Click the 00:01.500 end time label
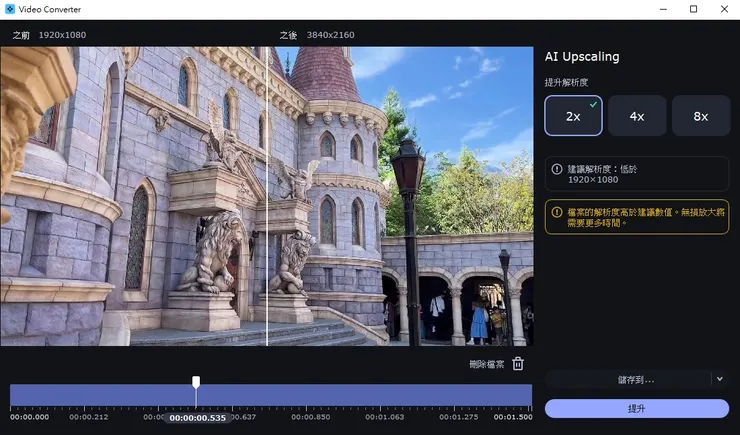This screenshot has height=435, width=740. pos(513,417)
